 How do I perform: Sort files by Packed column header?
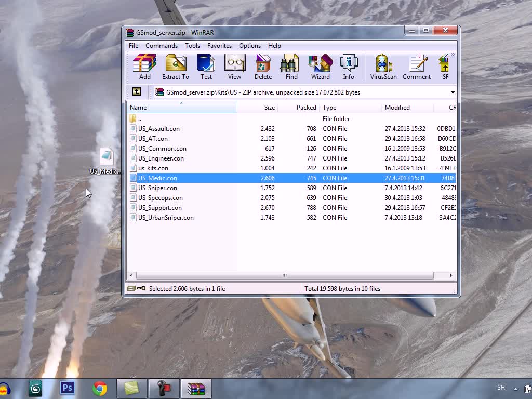pos(299,107)
